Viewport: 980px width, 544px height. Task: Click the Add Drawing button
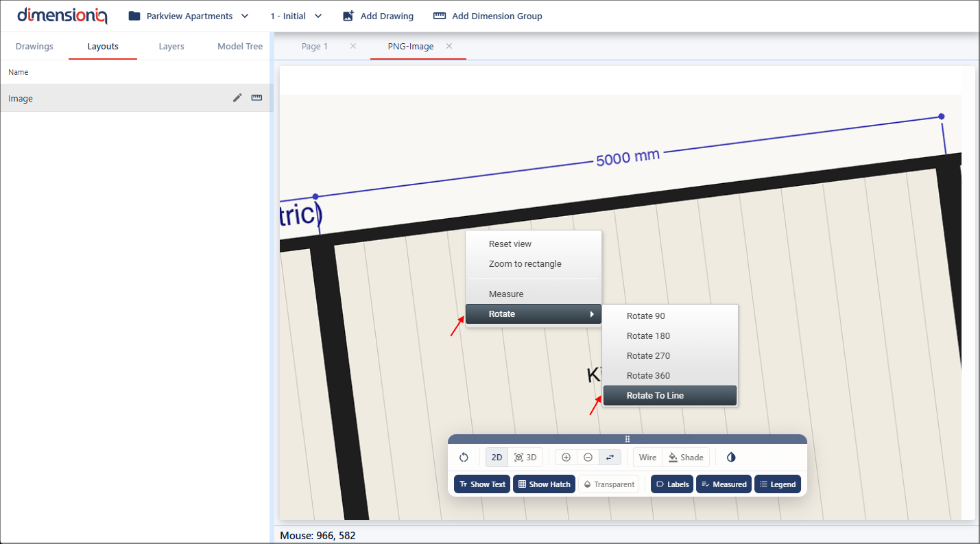378,16
